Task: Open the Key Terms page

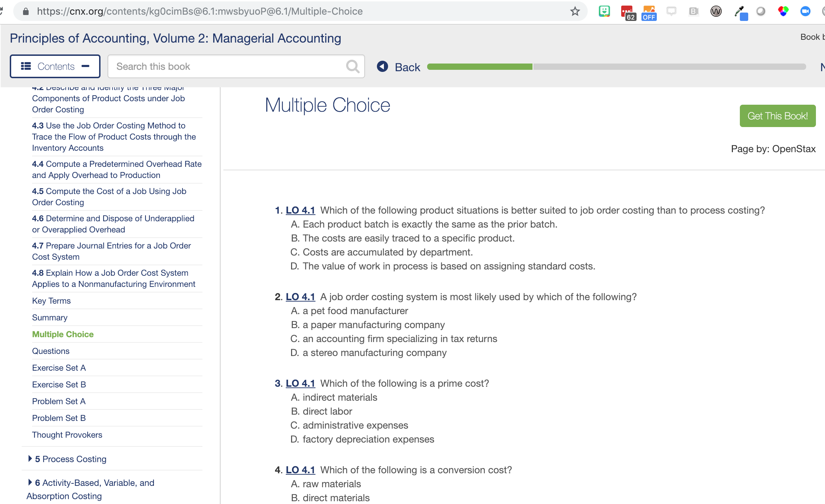Action: [x=51, y=301]
